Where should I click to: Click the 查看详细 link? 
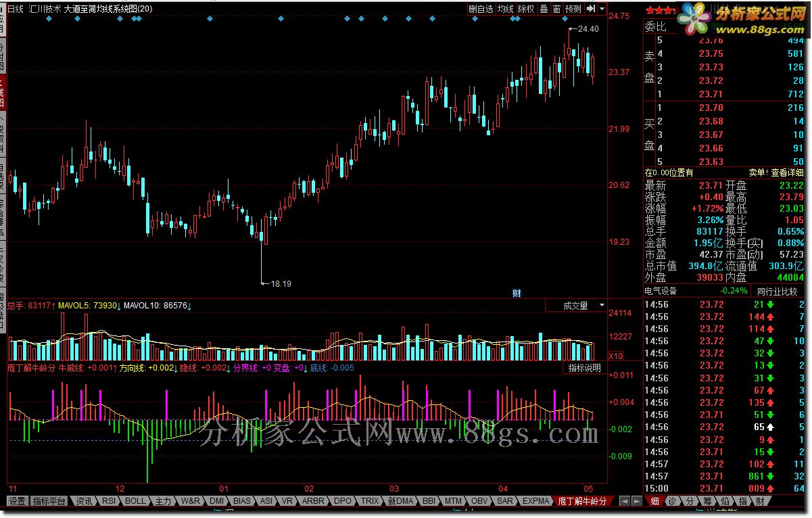coord(788,172)
